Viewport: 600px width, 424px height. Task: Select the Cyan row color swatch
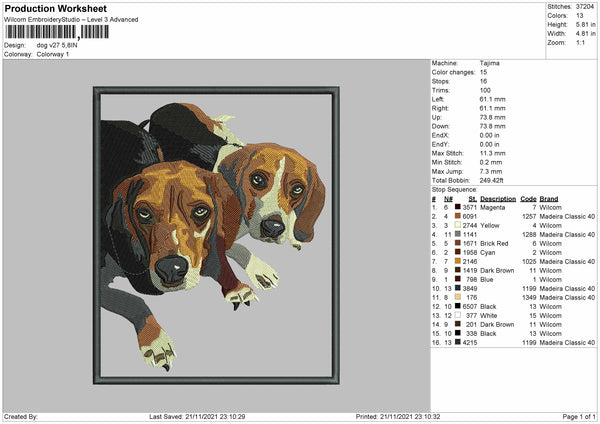click(x=457, y=252)
